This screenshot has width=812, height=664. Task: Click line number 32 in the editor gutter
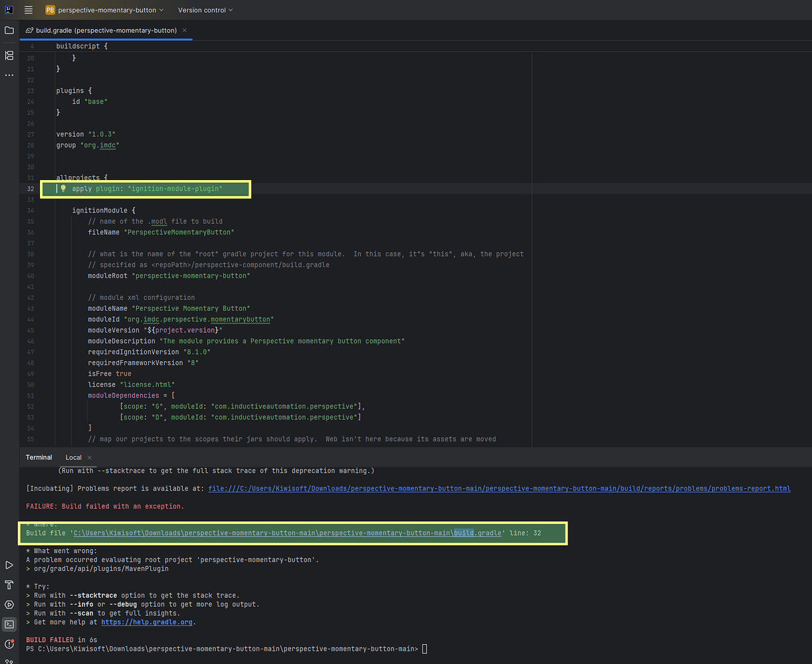[x=31, y=189]
